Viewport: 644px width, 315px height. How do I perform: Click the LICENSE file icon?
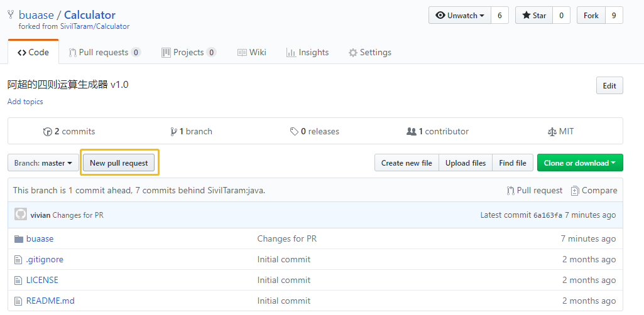pyautogui.click(x=18, y=280)
